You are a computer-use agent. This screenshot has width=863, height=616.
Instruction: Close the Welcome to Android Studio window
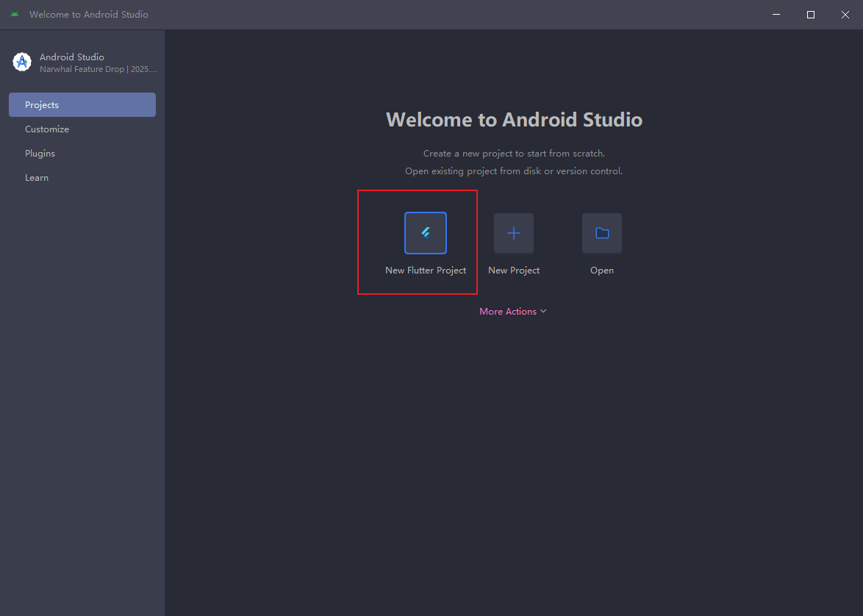(845, 15)
